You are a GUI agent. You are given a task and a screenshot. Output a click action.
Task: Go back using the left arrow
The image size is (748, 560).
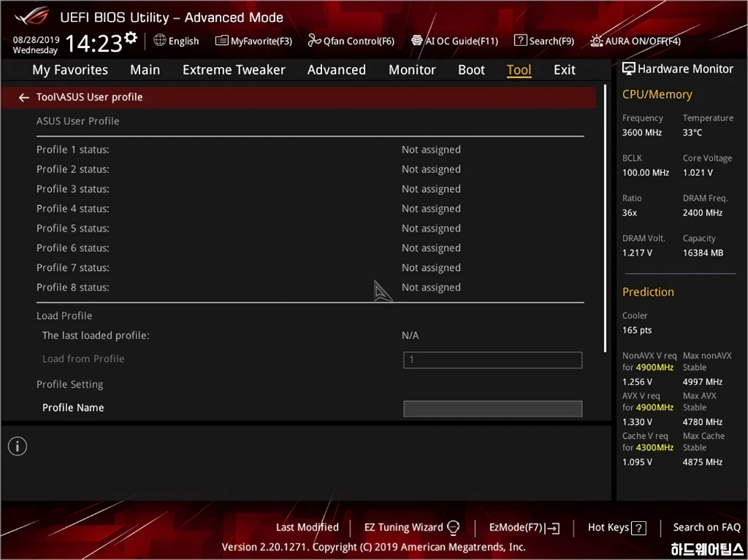tap(24, 97)
